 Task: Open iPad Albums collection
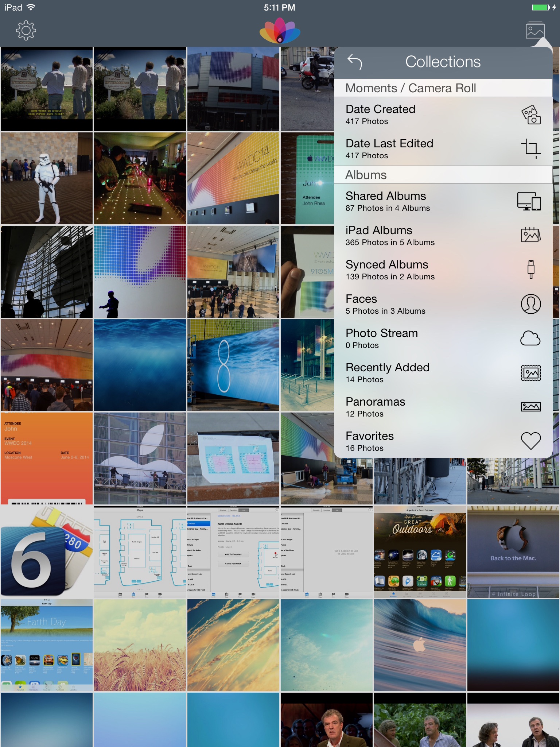(x=390, y=236)
